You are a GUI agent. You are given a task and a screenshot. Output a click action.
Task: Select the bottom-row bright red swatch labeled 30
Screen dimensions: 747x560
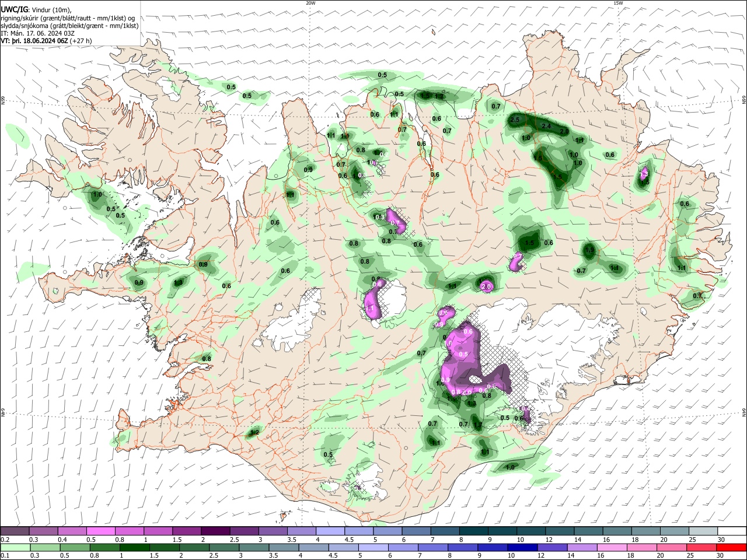click(x=732, y=547)
